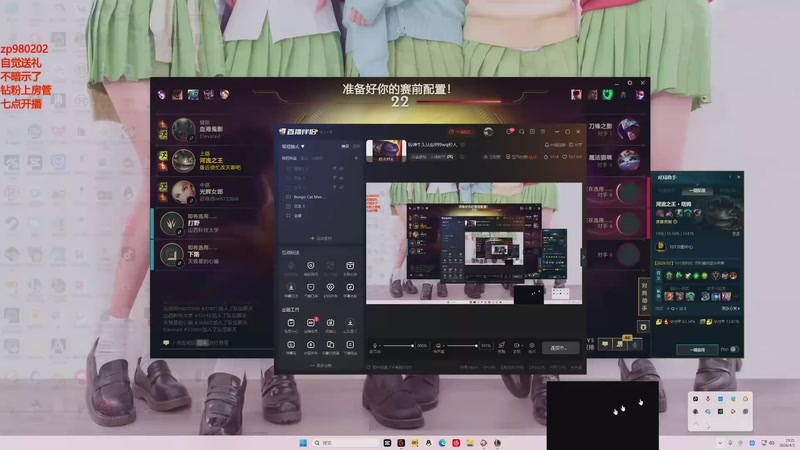Show hidden tray icons chevron on taskbar
800x450 pixels.
tap(720, 443)
